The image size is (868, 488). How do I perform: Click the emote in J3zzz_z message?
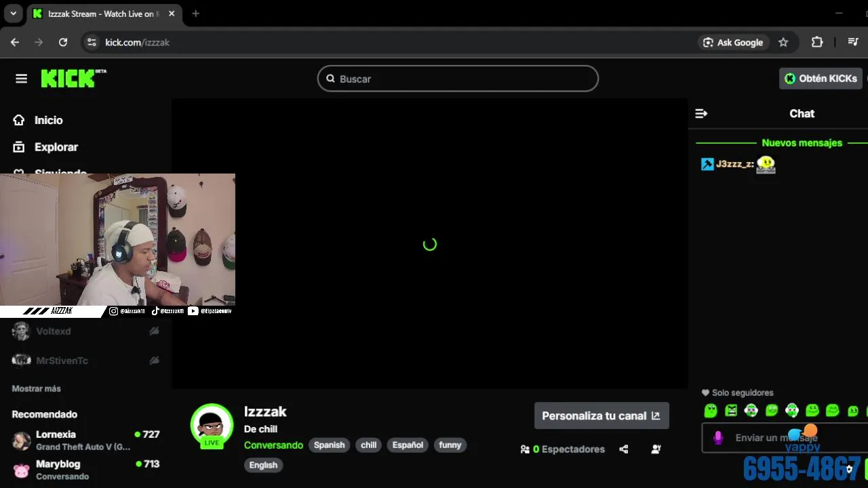766,165
